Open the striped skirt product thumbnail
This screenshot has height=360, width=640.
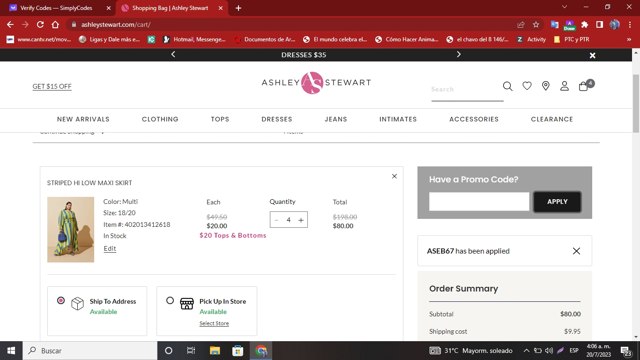[71, 229]
